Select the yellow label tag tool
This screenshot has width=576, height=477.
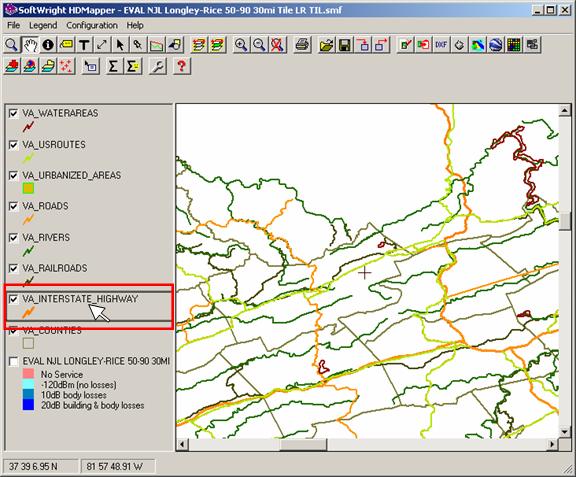point(66,45)
